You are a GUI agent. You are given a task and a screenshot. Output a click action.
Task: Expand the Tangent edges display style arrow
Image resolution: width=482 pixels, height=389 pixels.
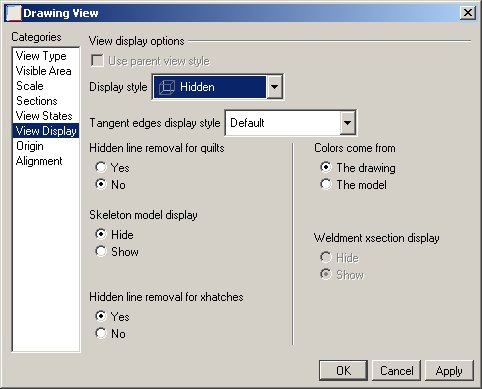click(347, 123)
